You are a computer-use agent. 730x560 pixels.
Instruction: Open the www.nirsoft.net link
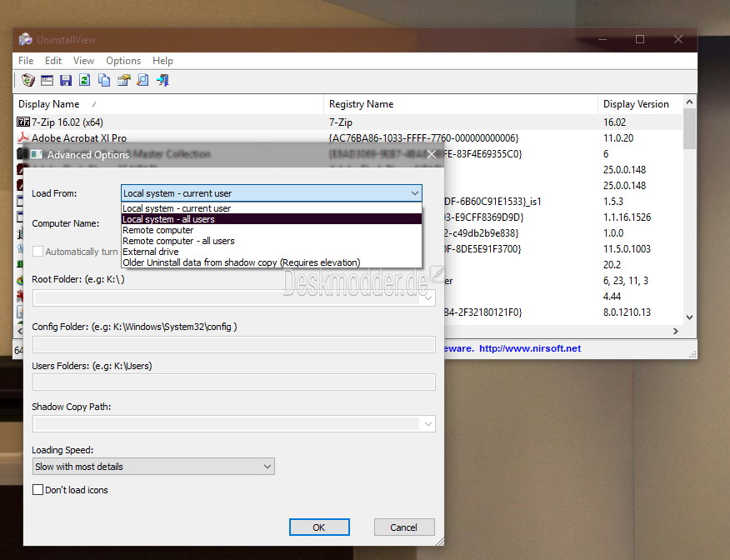(530, 348)
